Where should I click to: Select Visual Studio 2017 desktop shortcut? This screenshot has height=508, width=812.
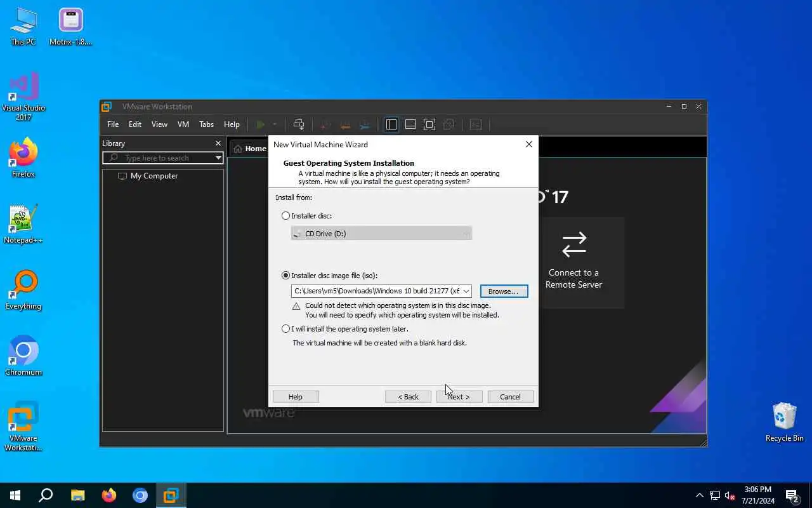point(23,97)
